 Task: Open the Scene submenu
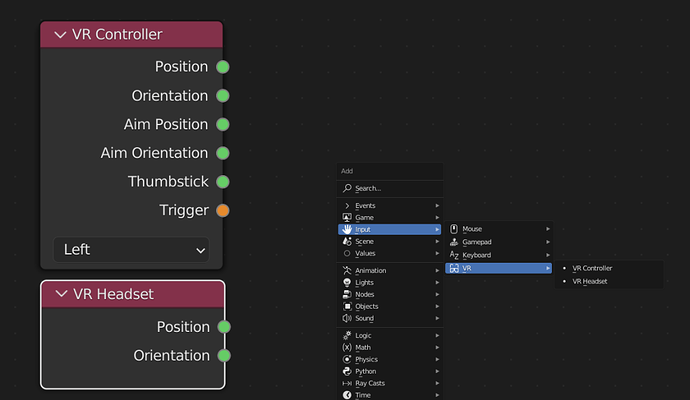pyautogui.click(x=390, y=241)
